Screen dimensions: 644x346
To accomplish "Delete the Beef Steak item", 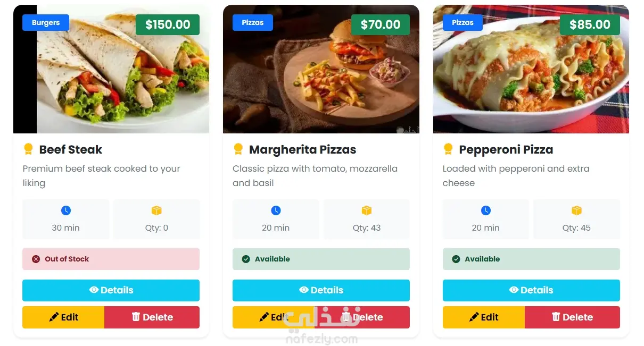I will pyautogui.click(x=152, y=317).
